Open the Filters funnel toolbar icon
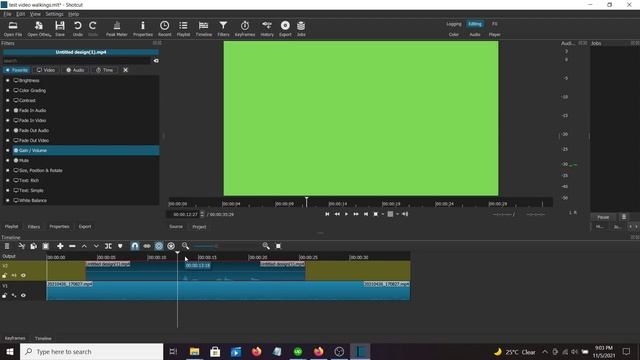This screenshot has height=360, width=640. [x=223, y=29]
